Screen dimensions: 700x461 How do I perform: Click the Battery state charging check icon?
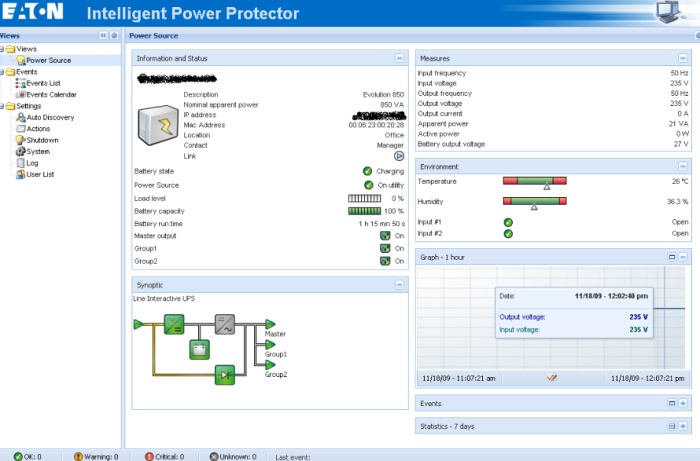[367, 171]
